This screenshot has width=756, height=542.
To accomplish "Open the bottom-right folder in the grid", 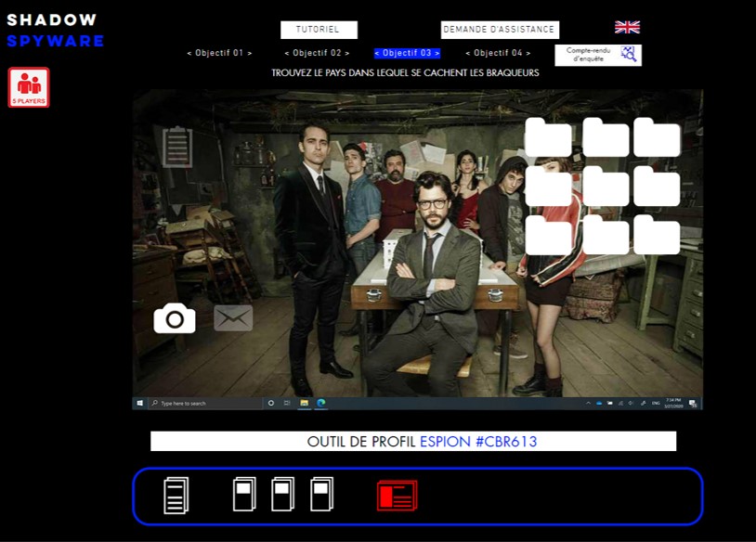I will point(657,235).
